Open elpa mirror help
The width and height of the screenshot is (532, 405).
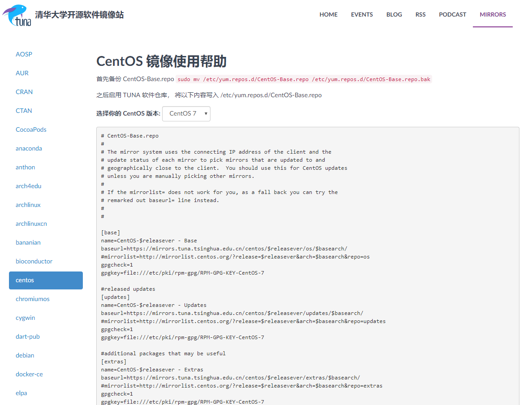tap(21, 393)
